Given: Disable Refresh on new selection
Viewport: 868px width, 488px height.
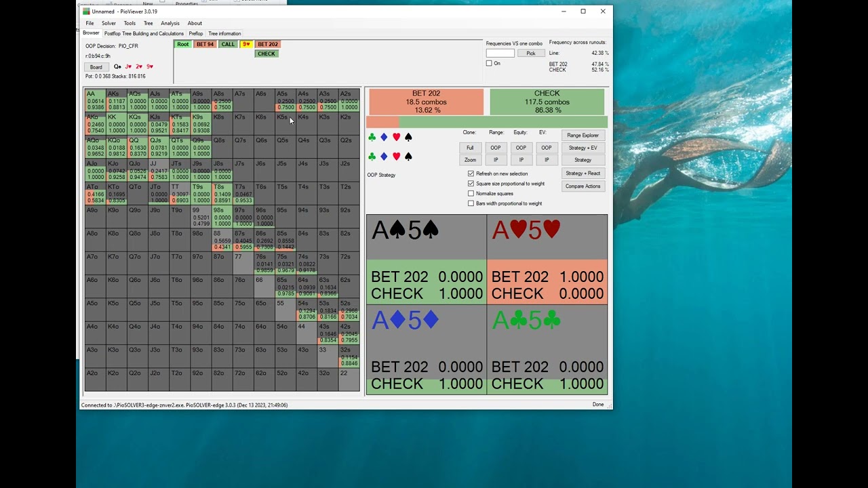Looking at the screenshot, I should 471,174.
